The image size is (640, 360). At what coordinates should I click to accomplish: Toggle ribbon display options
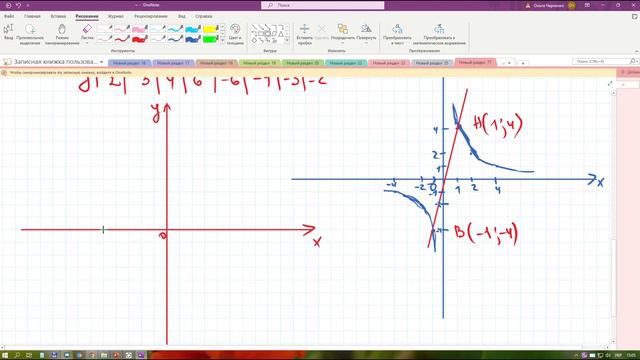(x=587, y=5)
